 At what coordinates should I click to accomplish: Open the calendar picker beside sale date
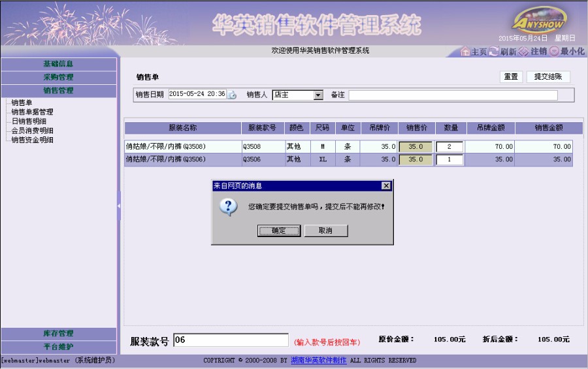point(232,95)
